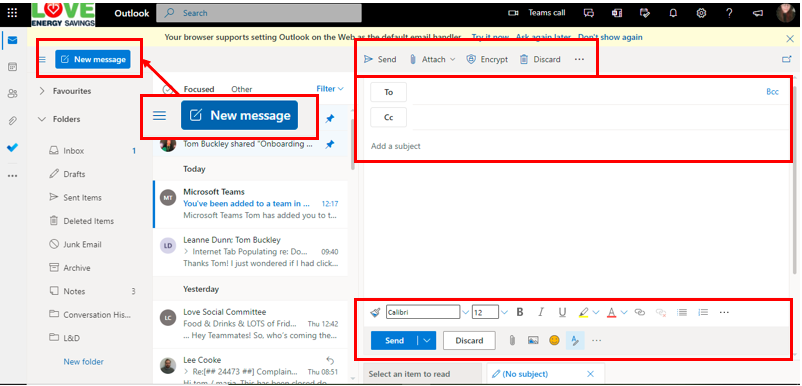Open more formatting options ellipsis
802x386 pixels.
pos(724,312)
